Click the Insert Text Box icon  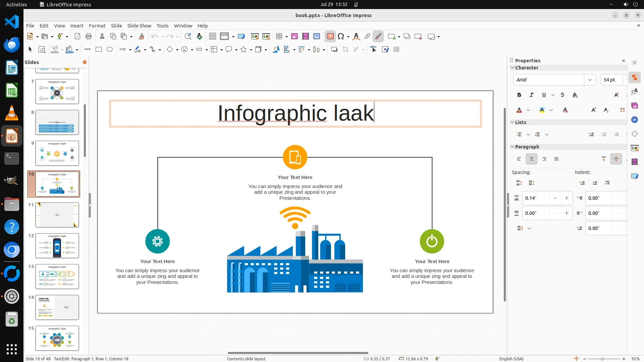330,37
